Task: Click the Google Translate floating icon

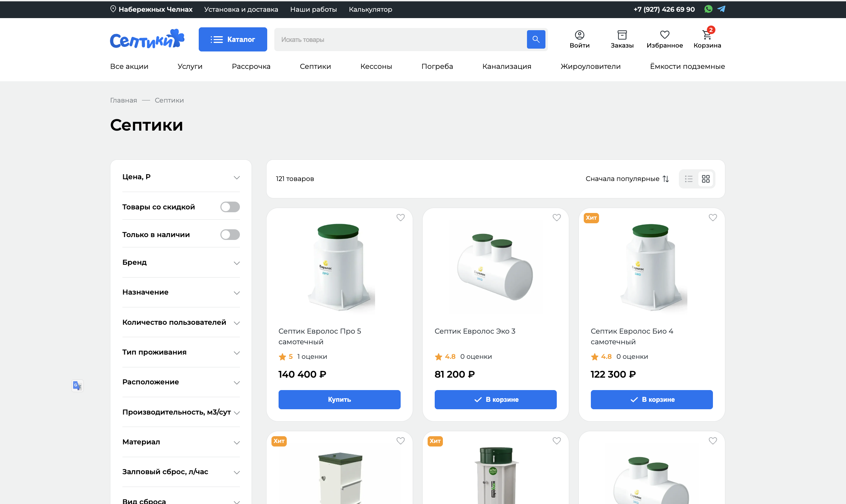Action: 77,385
